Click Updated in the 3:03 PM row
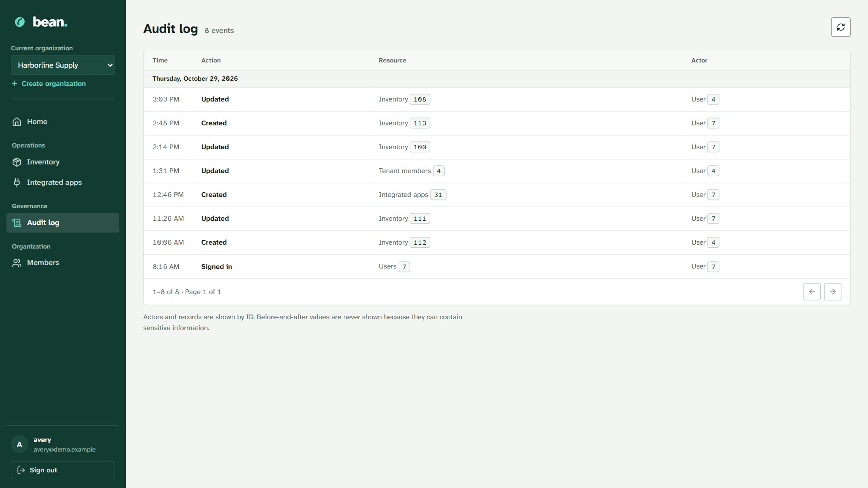 [215, 99]
